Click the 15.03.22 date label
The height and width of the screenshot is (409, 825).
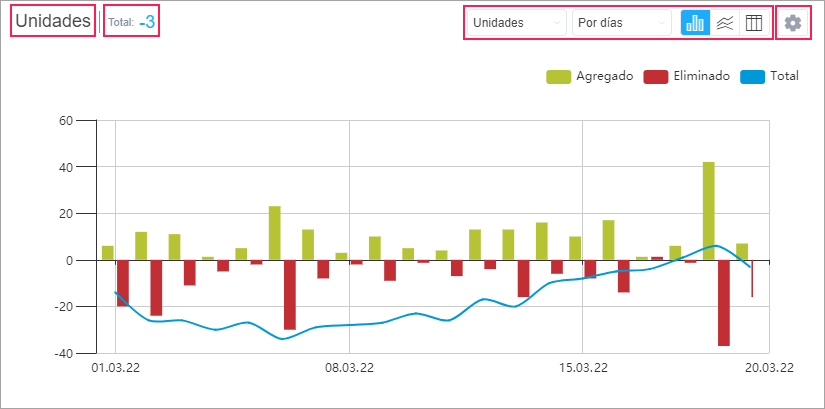click(x=583, y=368)
